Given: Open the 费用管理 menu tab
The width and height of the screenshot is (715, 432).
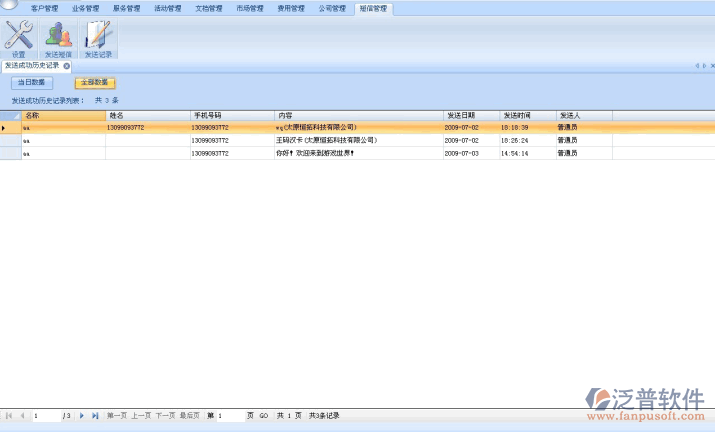Looking at the screenshot, I should click(x=291, y=8).
